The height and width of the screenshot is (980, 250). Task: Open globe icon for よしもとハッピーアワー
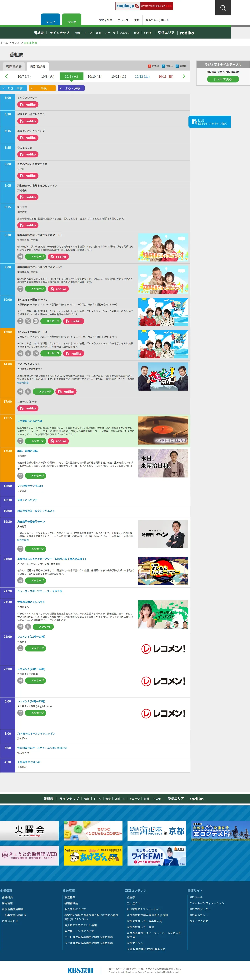pyautogui.click(x=21, y=581)
